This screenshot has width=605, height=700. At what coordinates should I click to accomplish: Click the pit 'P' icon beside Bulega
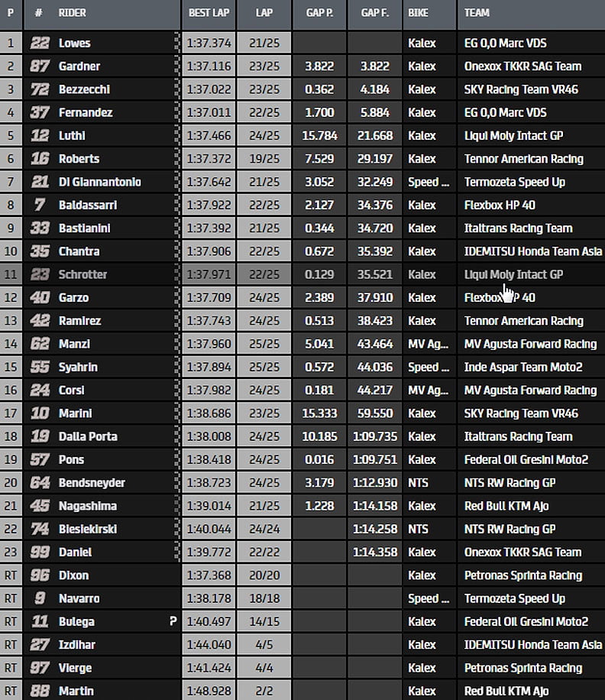tap(173, 621)
